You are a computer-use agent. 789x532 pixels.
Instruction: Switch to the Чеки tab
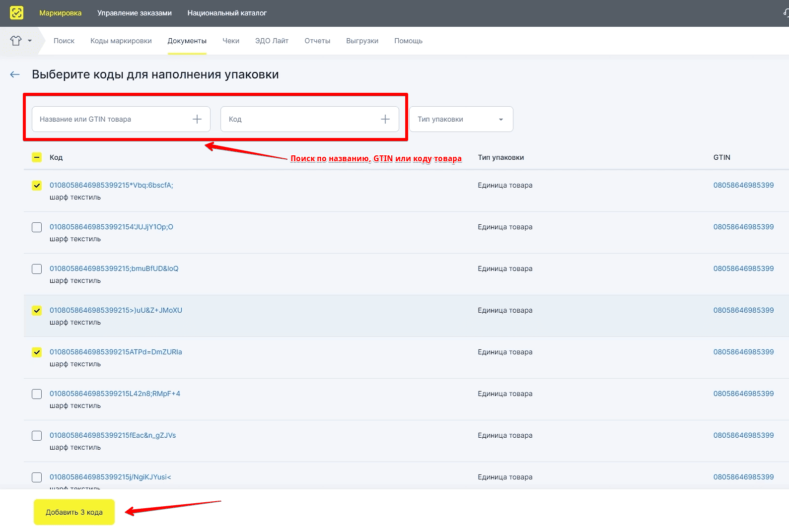pos(231,41)
